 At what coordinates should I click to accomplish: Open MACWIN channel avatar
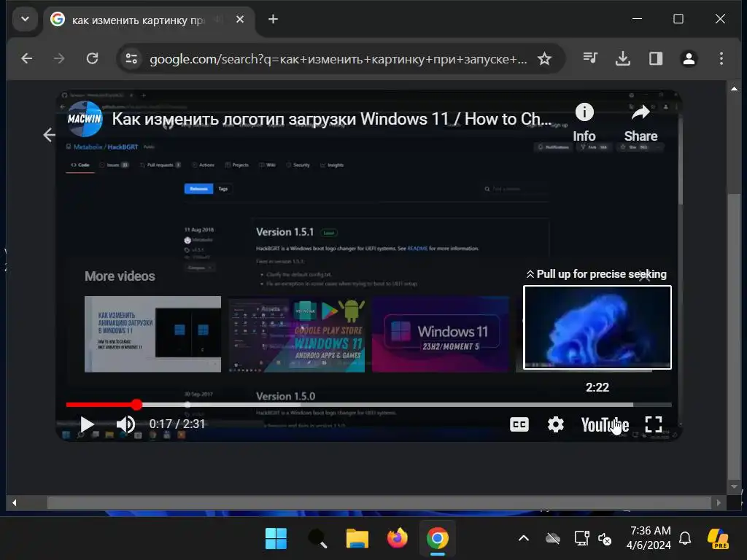85,119
